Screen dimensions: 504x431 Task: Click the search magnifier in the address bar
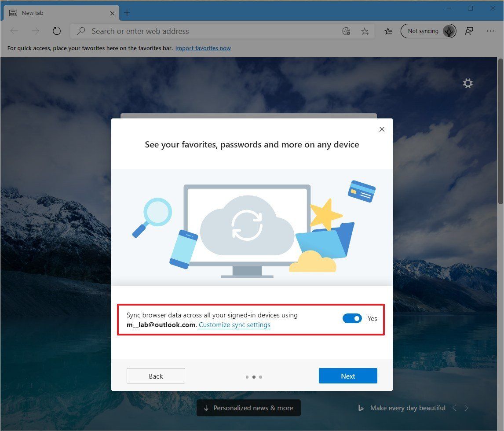pyautogui.click(x=80, y=31)
